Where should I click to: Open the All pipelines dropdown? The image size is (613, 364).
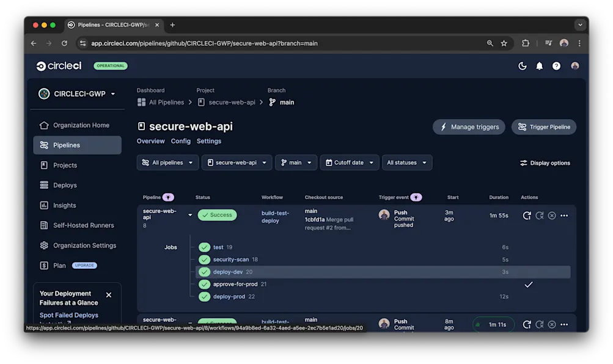tap(167, 162)
